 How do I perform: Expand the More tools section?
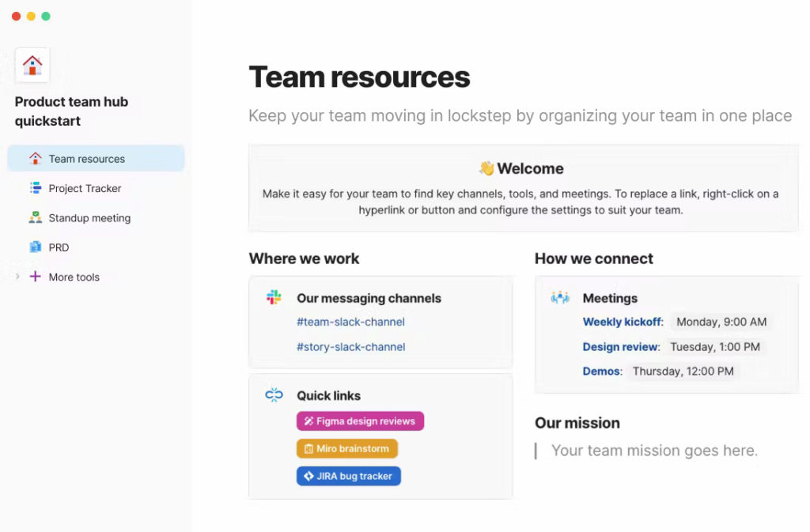click(17, 277)
